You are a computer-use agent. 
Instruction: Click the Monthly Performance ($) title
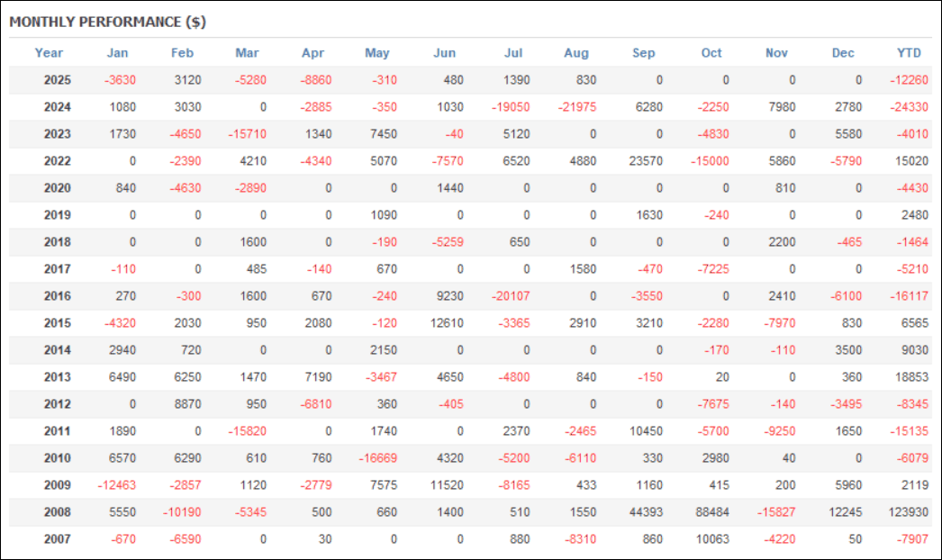[108, 22]
